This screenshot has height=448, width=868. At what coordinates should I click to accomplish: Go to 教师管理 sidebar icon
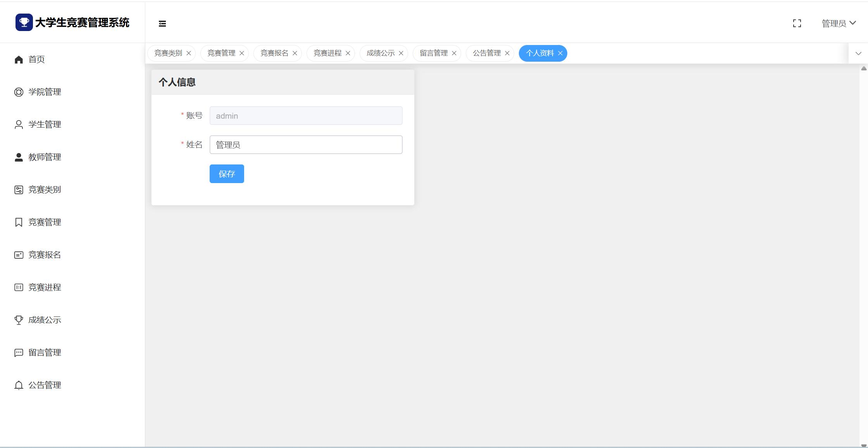[19, 157]
